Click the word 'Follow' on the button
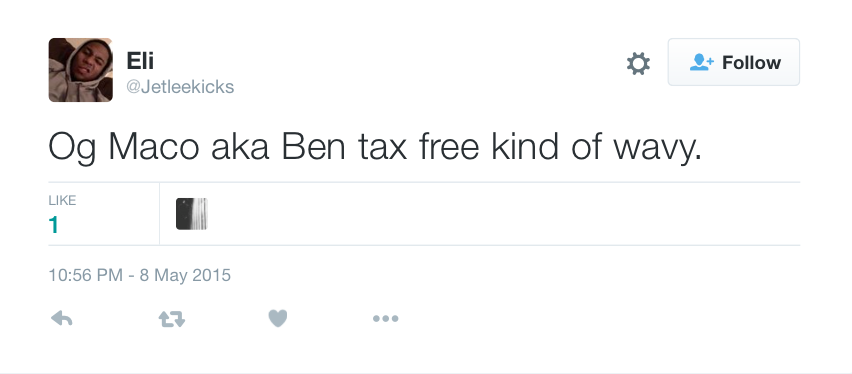Image resolution: width=852 pixels, height=374 pixels. (751, 63)
